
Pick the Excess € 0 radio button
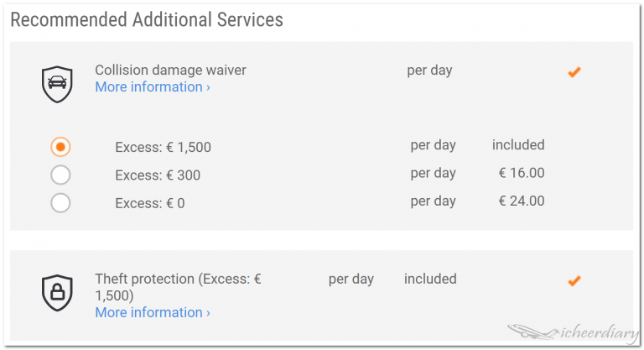pyautogui.click(x=60, y=203)
